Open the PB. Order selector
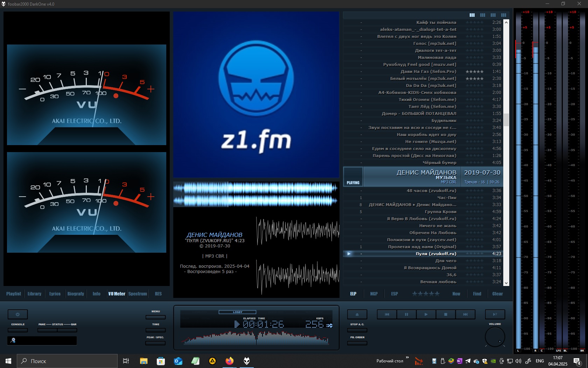This screenshot has height=368, width=588. [357, 343]
